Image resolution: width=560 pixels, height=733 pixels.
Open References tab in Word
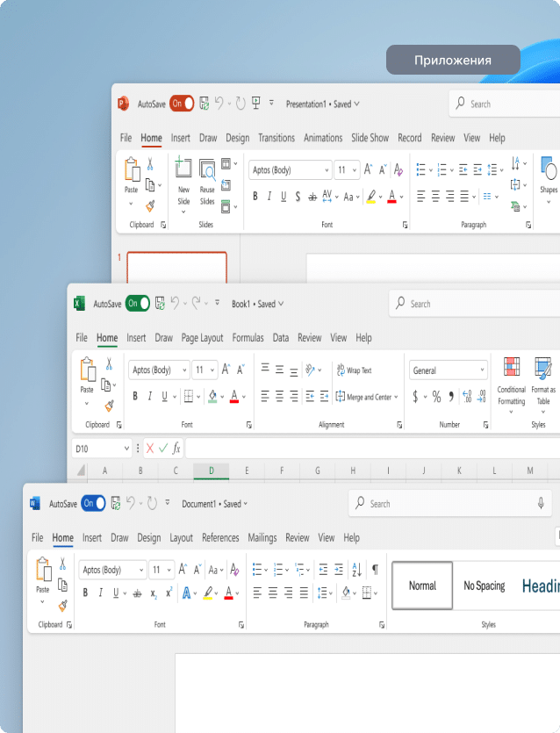220,537
